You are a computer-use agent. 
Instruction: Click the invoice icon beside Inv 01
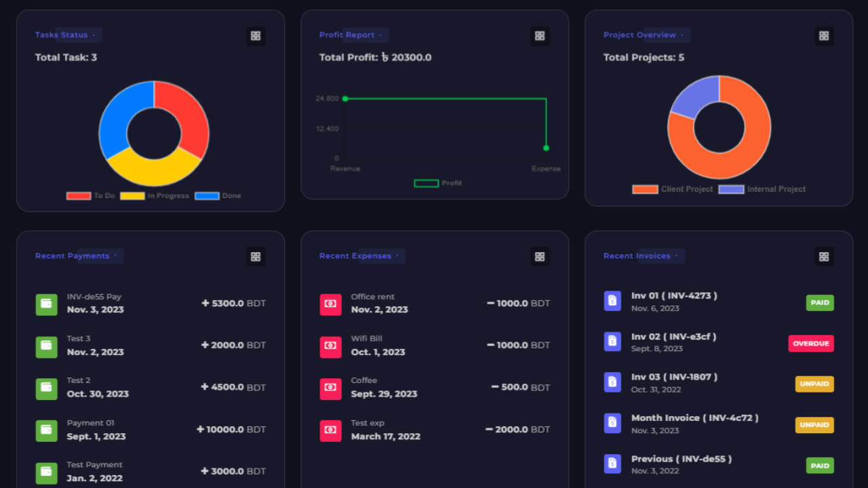click(x=612, y=300)
